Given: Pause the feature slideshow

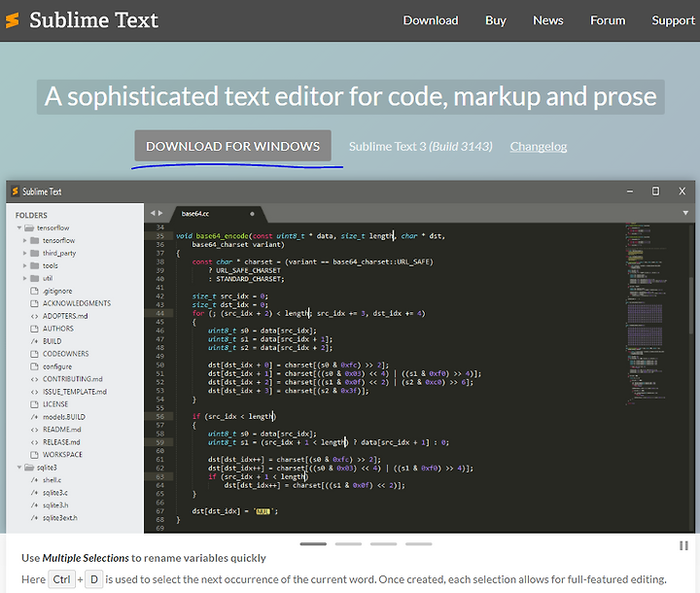Looking at the screenshot, I should tap(683, 545).
